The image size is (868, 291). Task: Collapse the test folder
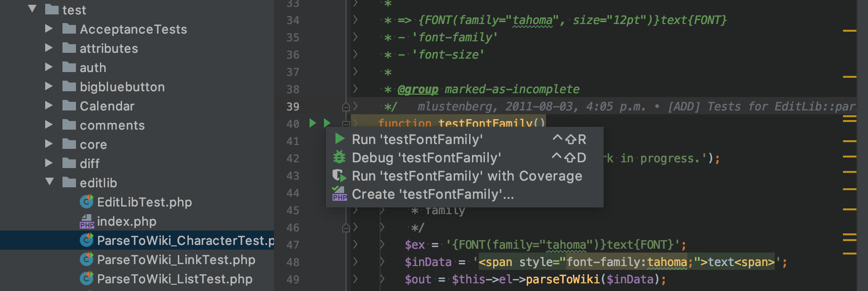[x=32, y=9]
